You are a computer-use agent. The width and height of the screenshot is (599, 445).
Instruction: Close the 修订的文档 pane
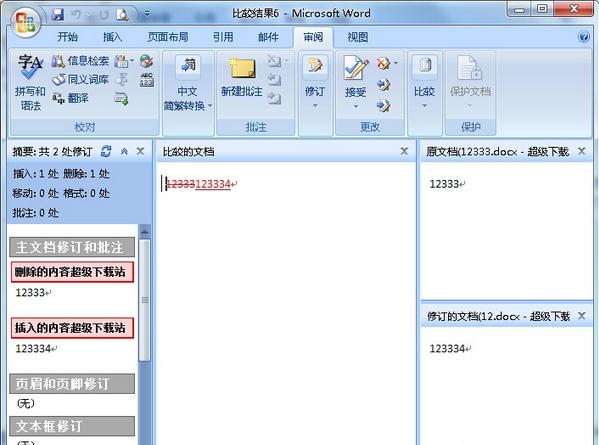(x=581, y=316)
